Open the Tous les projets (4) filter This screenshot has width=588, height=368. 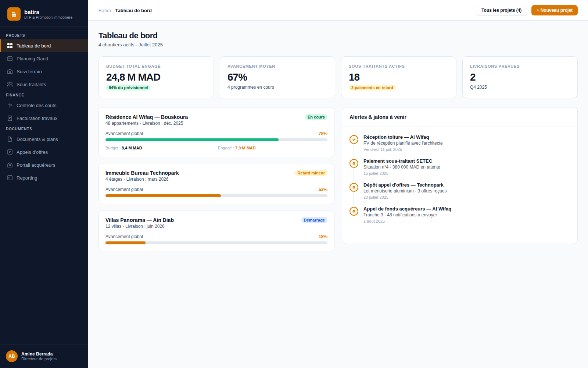pos(501,10)
